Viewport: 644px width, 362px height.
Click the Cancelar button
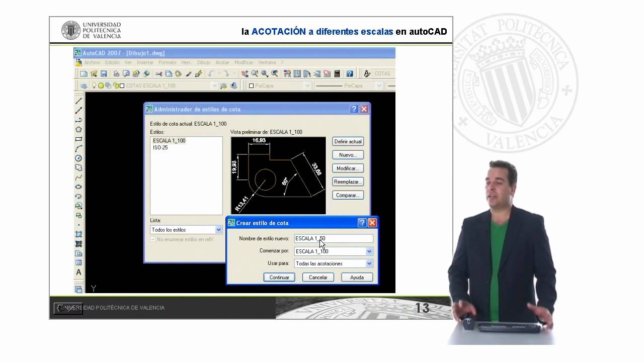pos(318,277)
